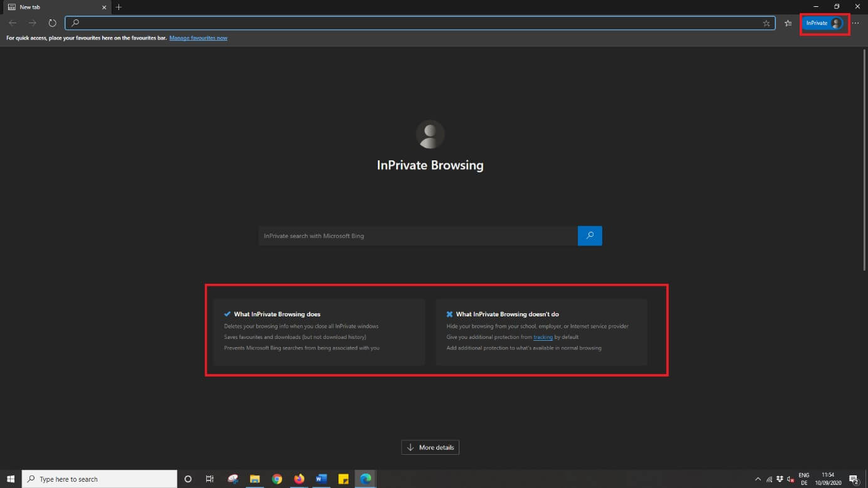
Task: Select the New tab tab
Action: click(x=50, y=8)
